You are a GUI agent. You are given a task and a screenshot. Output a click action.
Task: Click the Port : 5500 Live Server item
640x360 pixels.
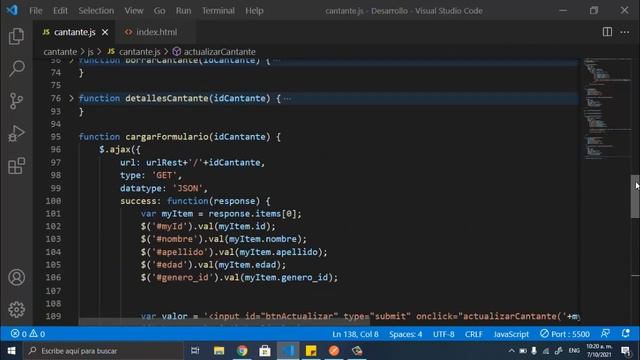click(x=565, y=334)
